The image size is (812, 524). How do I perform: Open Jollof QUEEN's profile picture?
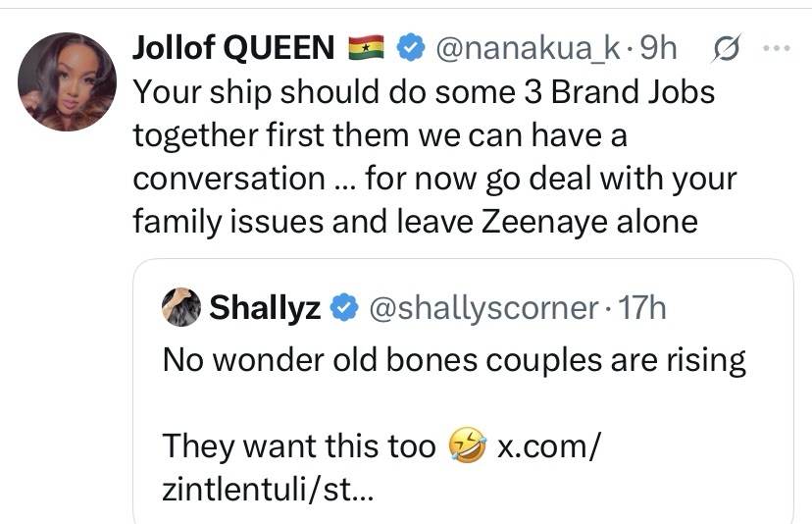pyautogui.click(x=67, y=81)
